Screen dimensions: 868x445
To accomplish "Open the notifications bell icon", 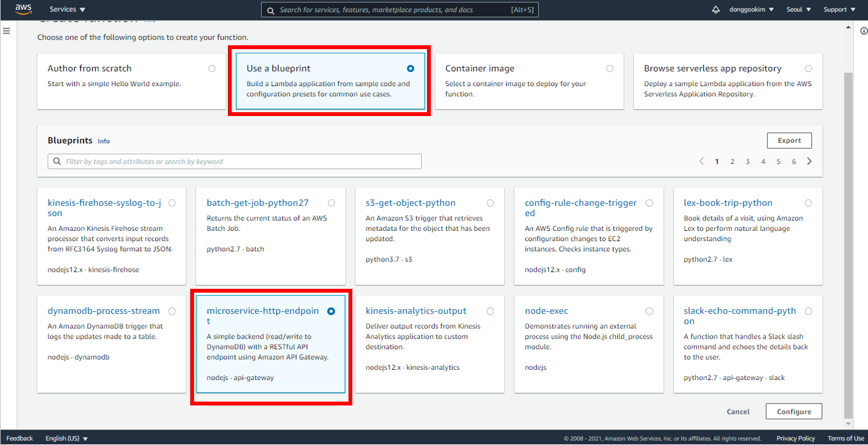I will point(715,10).
